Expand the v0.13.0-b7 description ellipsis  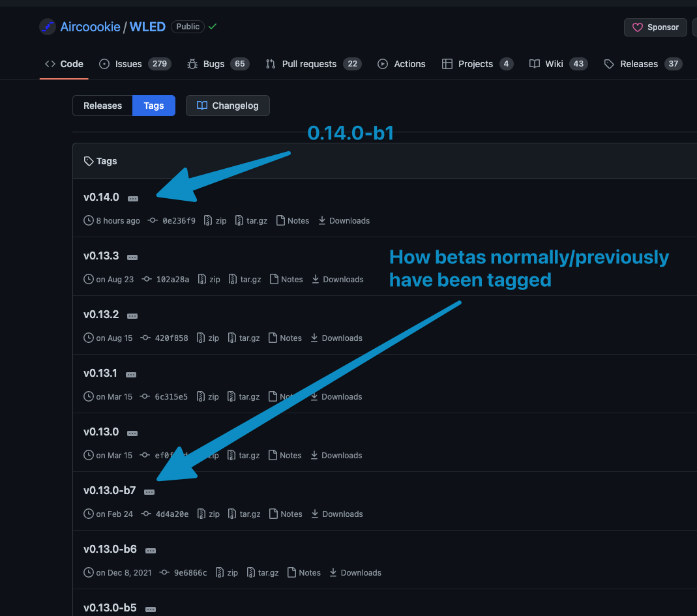click(149, 491)
